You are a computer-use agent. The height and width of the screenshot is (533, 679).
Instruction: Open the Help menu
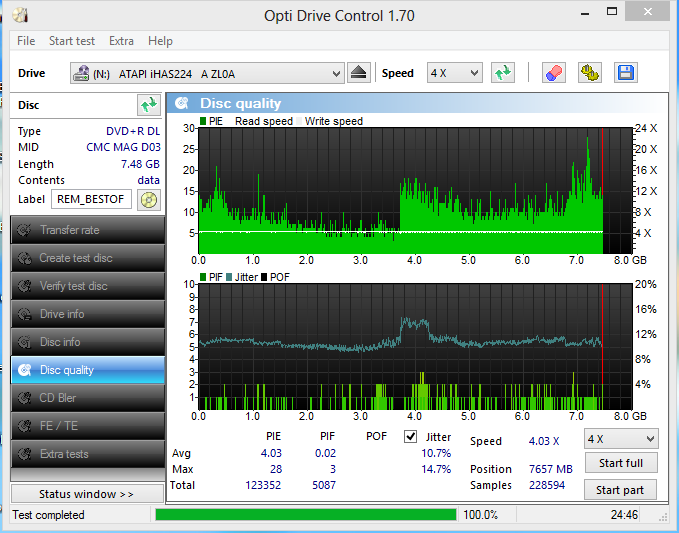(160, 41)
